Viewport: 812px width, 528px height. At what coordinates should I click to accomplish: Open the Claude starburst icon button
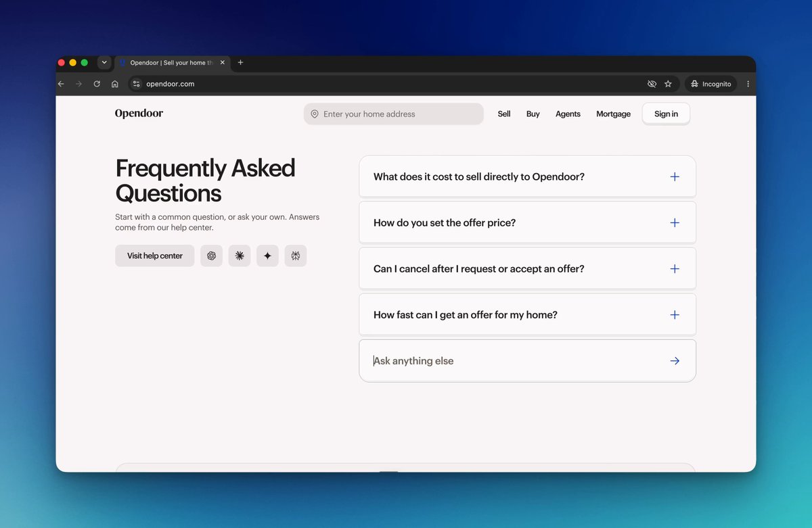pos(240,256)
